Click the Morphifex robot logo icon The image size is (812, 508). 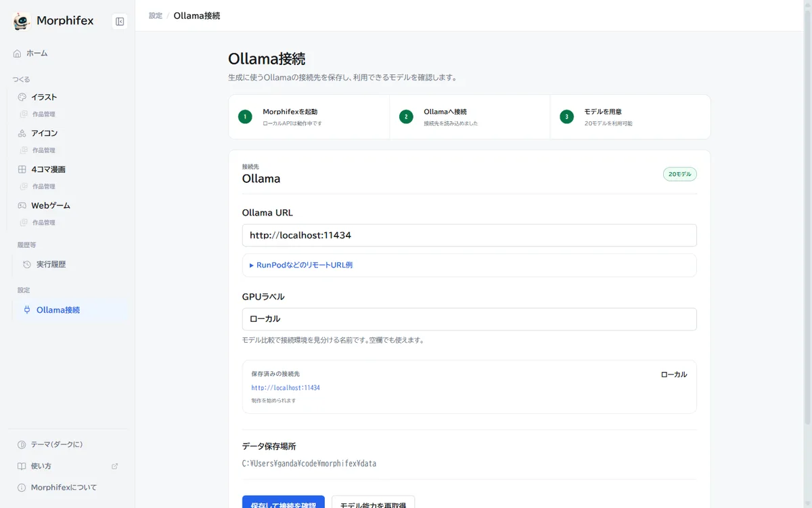(x=22, y=21)
